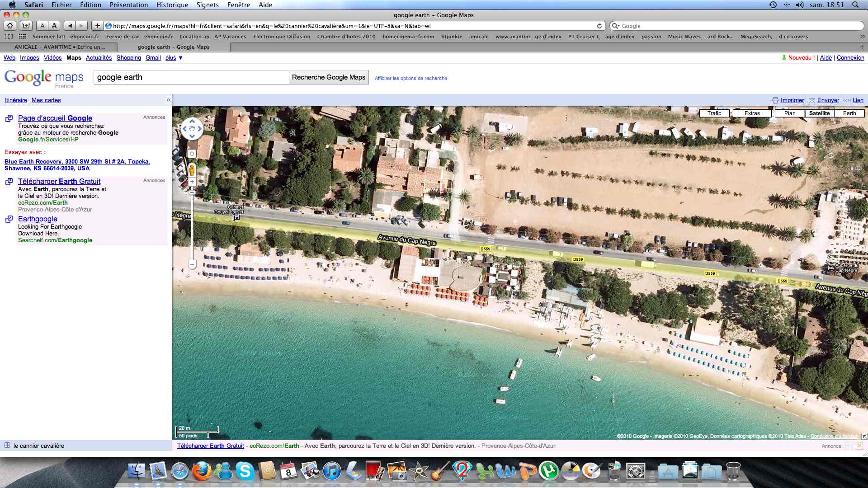
Task: Zoom out with the bottom minus button
Action: click(192, 264)
